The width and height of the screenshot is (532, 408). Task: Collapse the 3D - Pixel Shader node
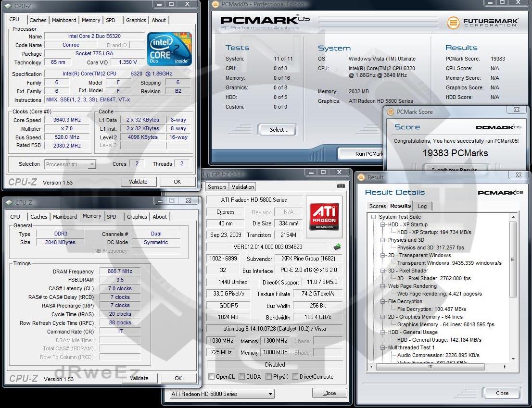point(383,271)
